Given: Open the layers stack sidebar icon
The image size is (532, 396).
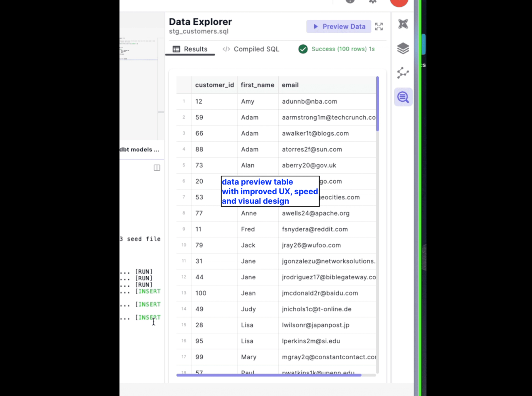Looking at the screenshot, I should 403,49.
